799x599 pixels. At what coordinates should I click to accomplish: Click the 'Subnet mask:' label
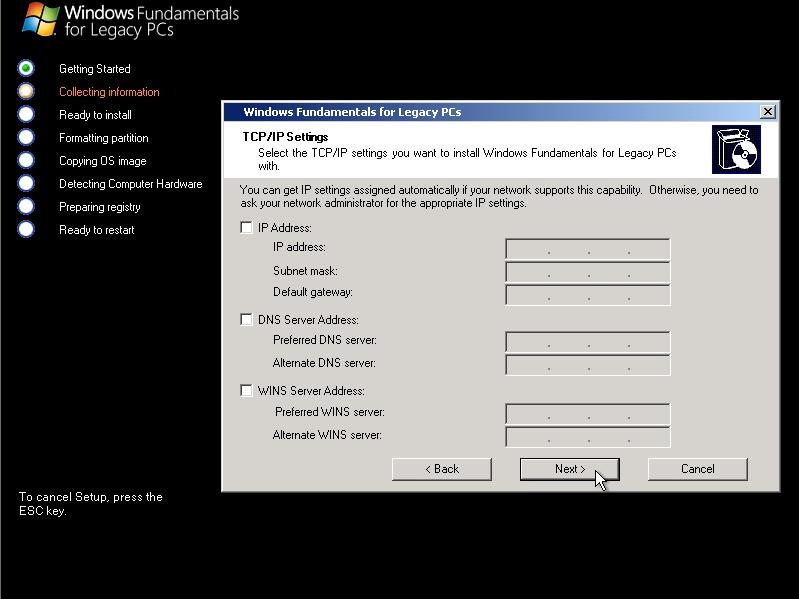(305, 271)
